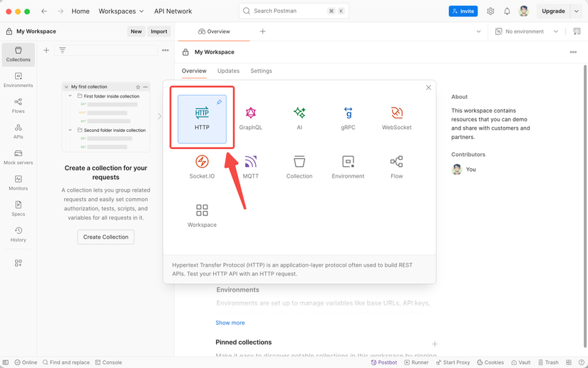
Task: Open the user avatar menu
Action: pos(524,11)
